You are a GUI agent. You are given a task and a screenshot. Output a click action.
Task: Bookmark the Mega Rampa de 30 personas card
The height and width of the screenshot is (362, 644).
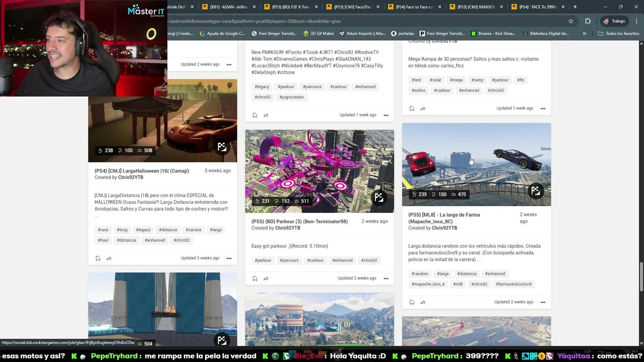(412, 109)
